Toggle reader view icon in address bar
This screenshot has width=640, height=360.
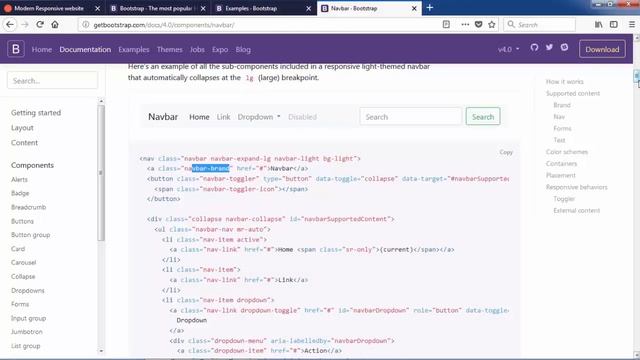click(x=446, y=24)
